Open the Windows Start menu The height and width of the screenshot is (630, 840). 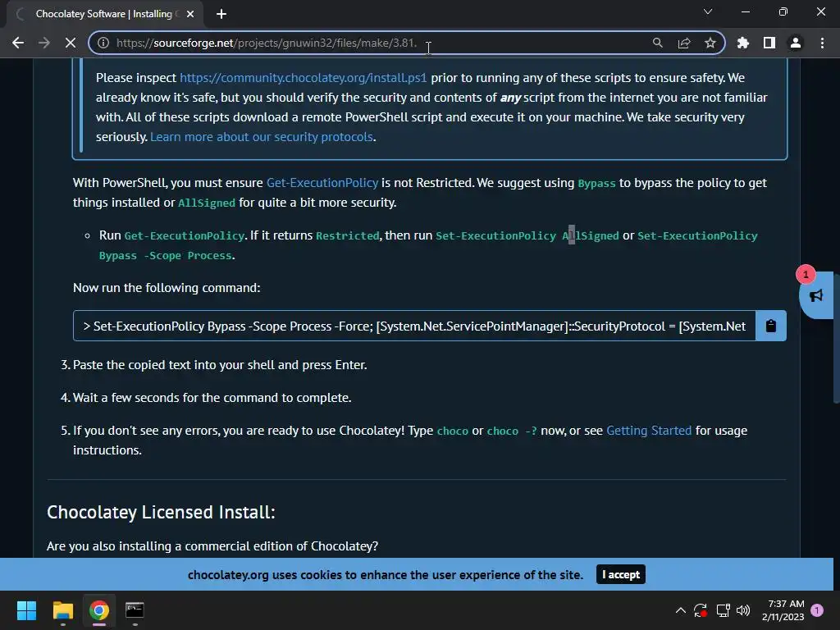[x=26, y=610]
